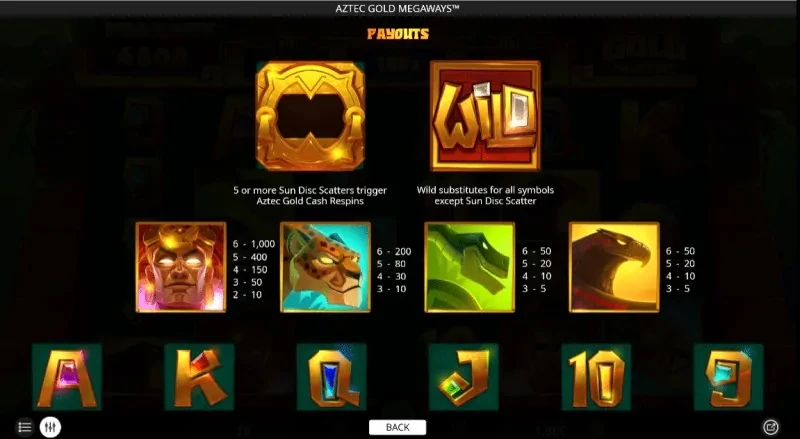This screenshot has height=439, width=800.
Task: Click the Wild substitutes description text
Action: [485, 196]
